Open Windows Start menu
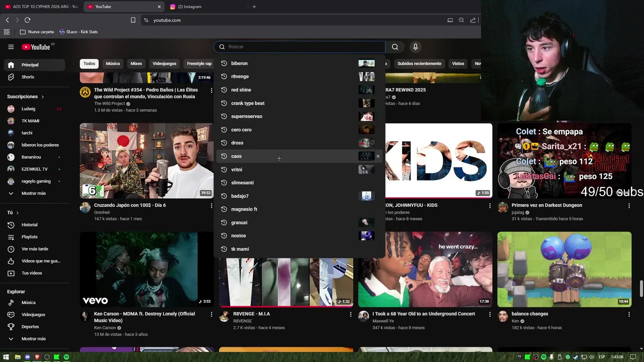The width and height of the screenshot is (644, 362). click(7, 357)
